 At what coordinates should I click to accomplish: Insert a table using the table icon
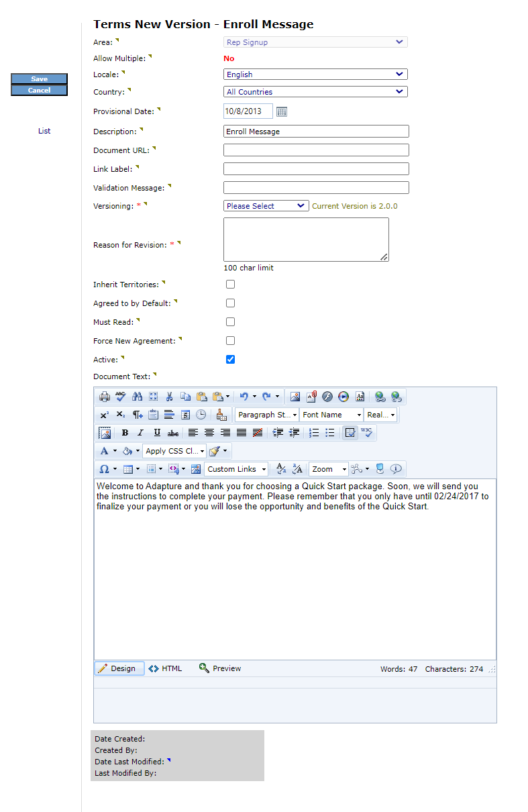pos(128,469)
